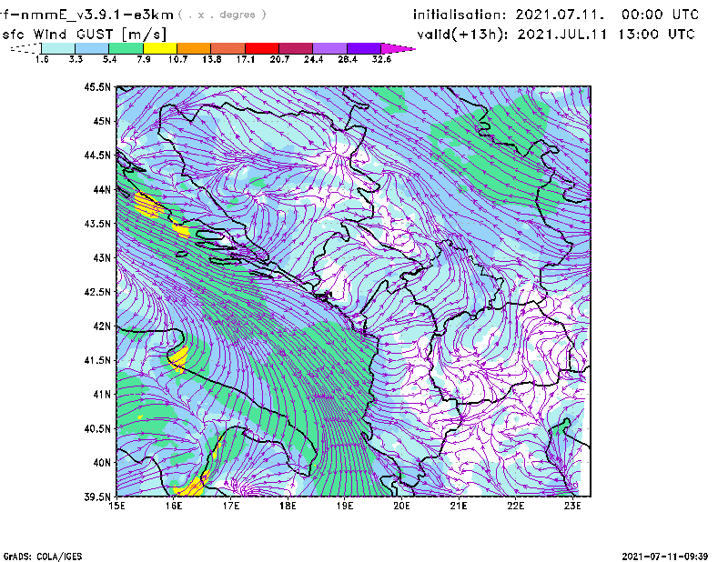
Task: Click the magenta arrow end of the colorbar
Action: tap(398, 48)
